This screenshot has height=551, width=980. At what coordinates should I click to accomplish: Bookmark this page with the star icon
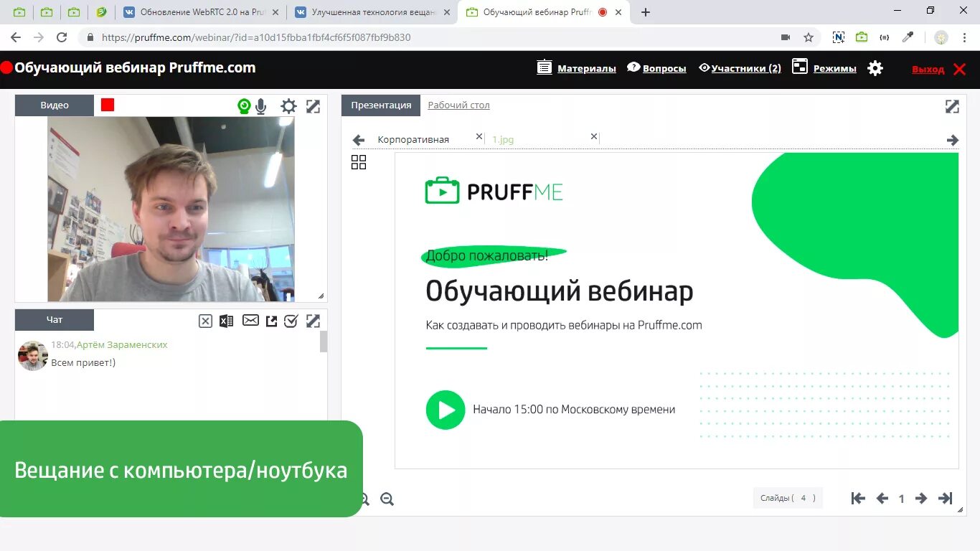[809, 37]
